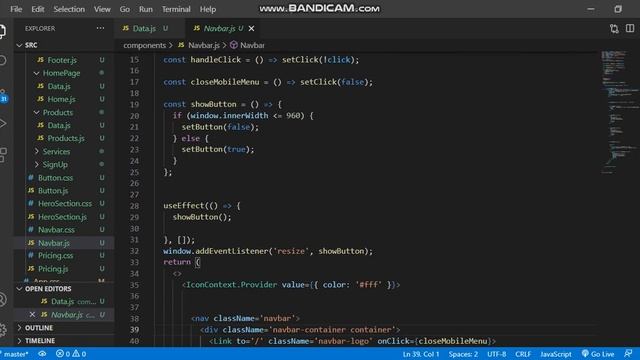Open the Extensions activity bar icon
The height and width of the screenshot is (360, 640).
tap(3, 155)
